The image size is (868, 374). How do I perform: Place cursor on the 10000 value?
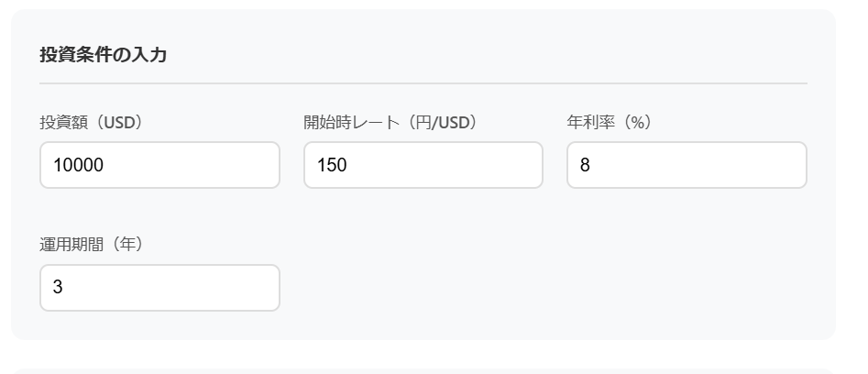pyautogui.click(x=78, y=166)
